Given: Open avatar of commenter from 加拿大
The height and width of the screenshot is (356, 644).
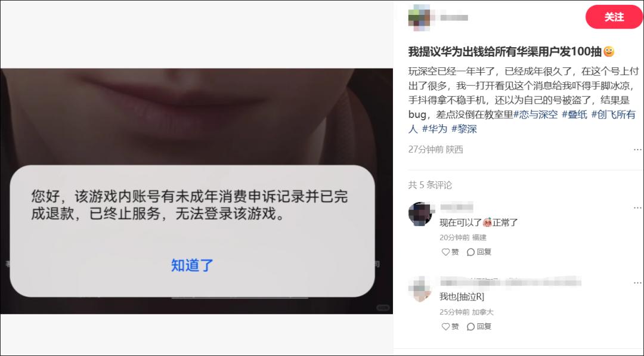Looking at the screenshot, I should click(x=420, y=289).
